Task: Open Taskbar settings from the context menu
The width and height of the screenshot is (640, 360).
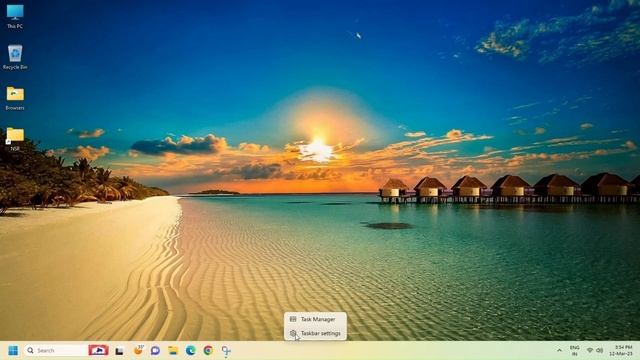Action: pos(315,333)
